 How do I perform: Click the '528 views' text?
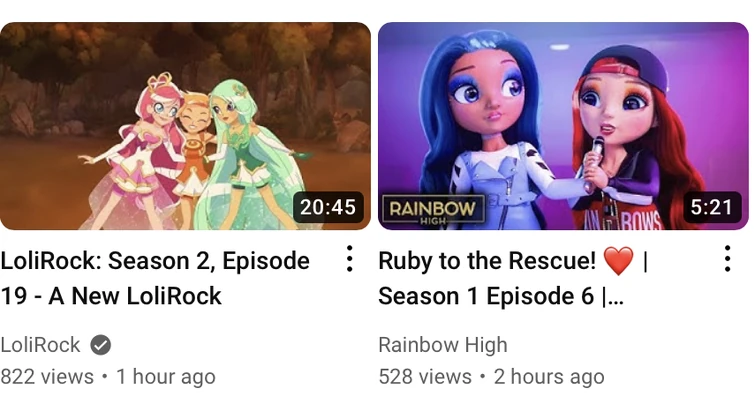pyautogui.click(x=425, y=377)
